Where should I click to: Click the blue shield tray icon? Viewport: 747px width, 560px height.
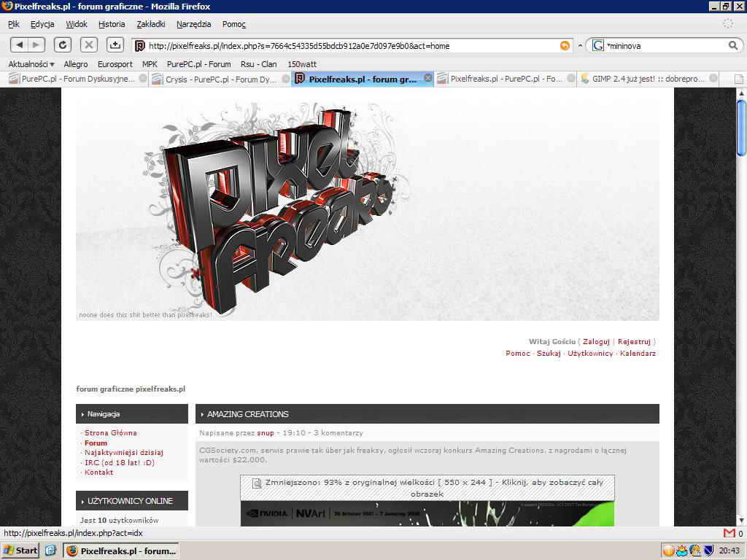[x=708, y=551]
